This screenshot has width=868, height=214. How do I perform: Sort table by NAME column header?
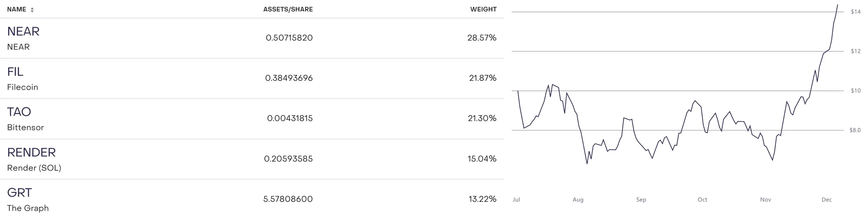click(17, 9)
